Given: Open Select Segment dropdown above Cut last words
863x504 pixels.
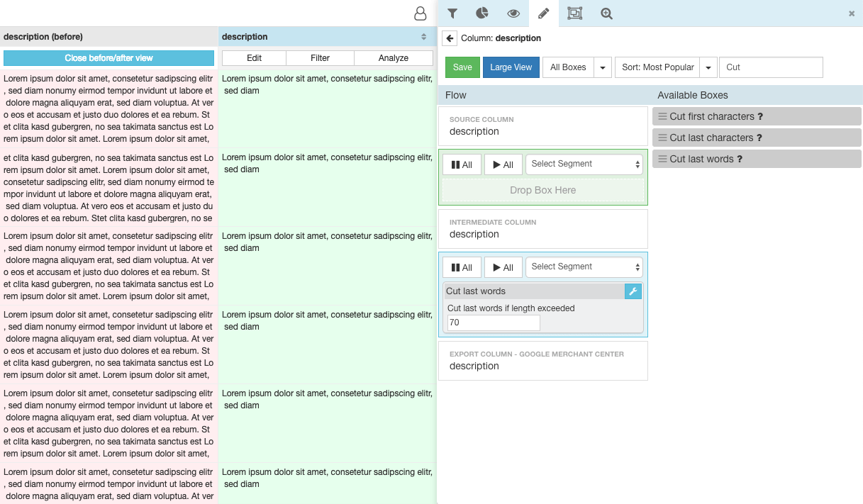Looking at the screenshot, I should (x=584, y=267).
